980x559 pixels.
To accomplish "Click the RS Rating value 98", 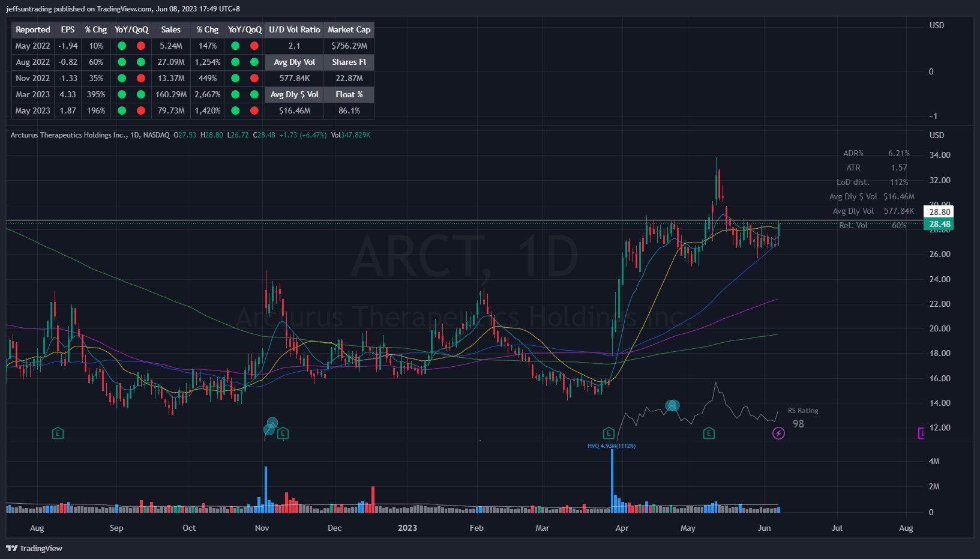I will (x=798, y=424).
